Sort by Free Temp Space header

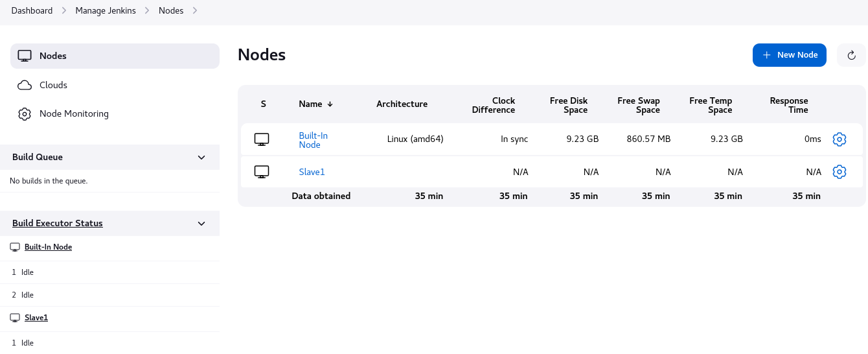[x=711, y=105]
